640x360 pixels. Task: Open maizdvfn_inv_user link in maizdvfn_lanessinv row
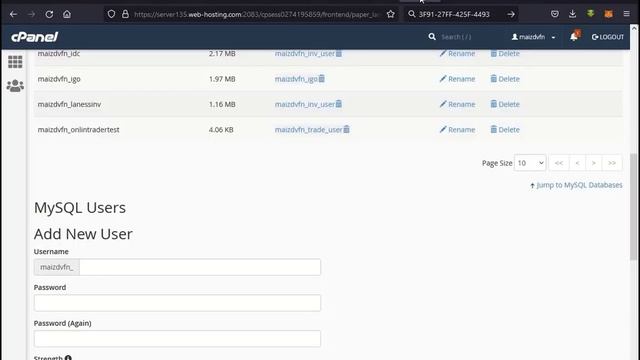tap(305, 104)
